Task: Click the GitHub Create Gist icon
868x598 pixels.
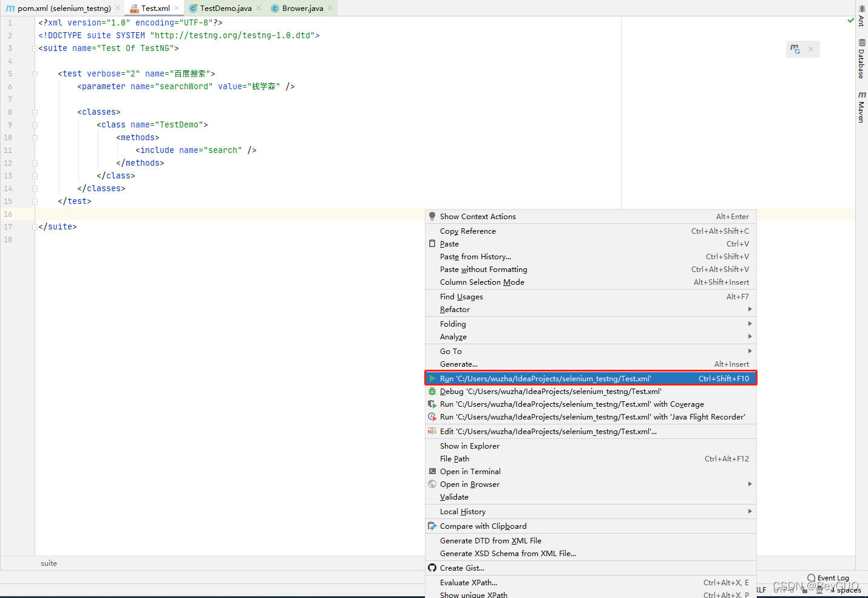Action: pos(432,568)
